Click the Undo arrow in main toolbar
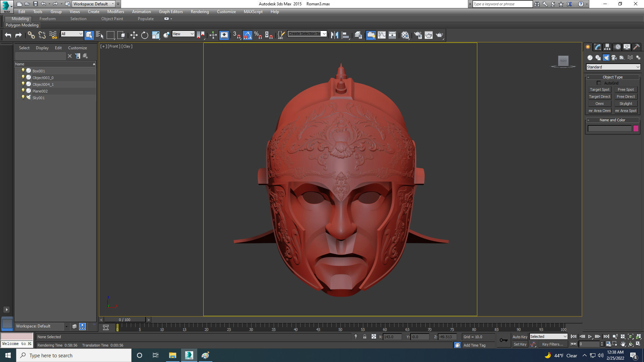This screenshot has height=362, width=644. 8,35
